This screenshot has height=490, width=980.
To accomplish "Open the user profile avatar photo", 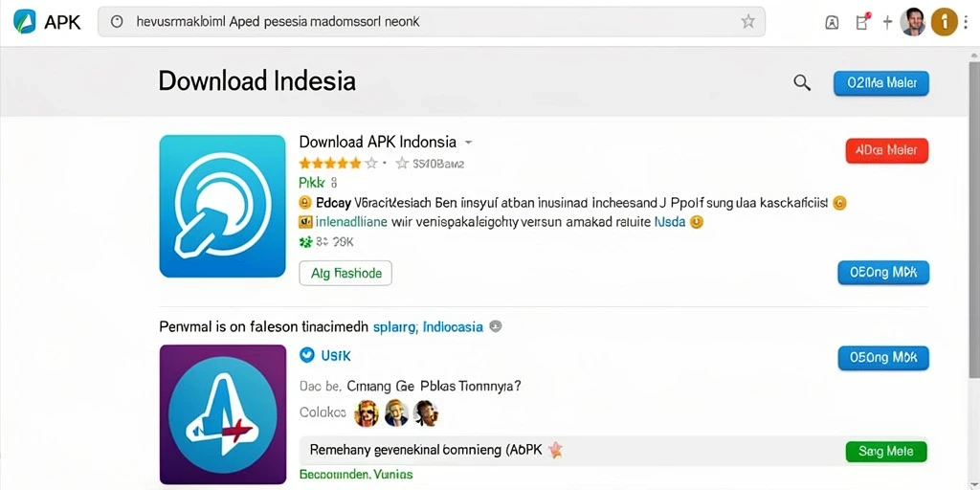I will point(913,22).
